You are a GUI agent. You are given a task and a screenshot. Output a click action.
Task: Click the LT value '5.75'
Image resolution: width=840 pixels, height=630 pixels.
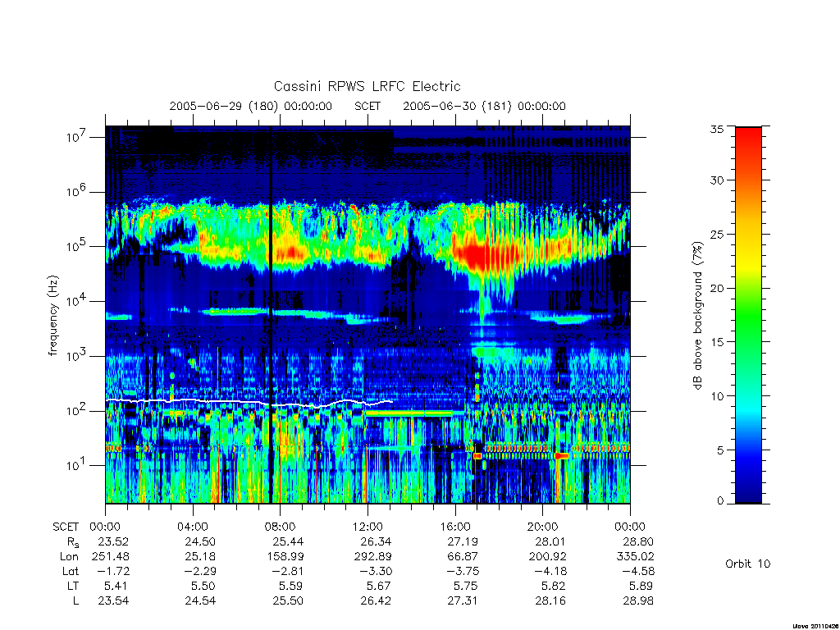click(466, 586)
